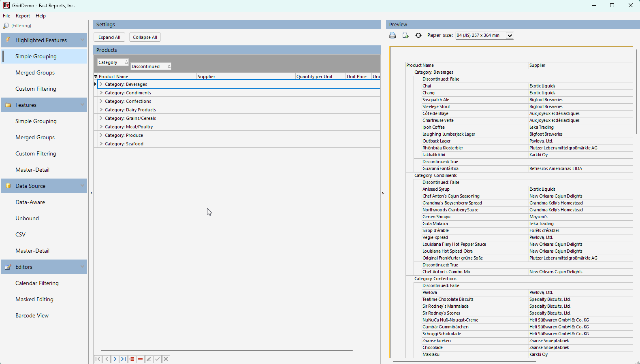The image size is (640, 364).
Task: Collapse the Highlighted Features section
Action: [82, 40]
